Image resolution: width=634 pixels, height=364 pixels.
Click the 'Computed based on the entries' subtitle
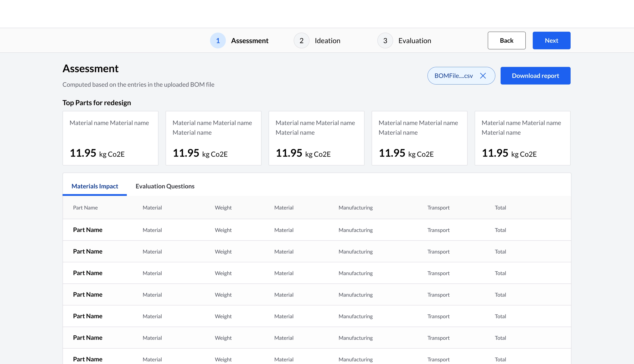pos(138,85)
